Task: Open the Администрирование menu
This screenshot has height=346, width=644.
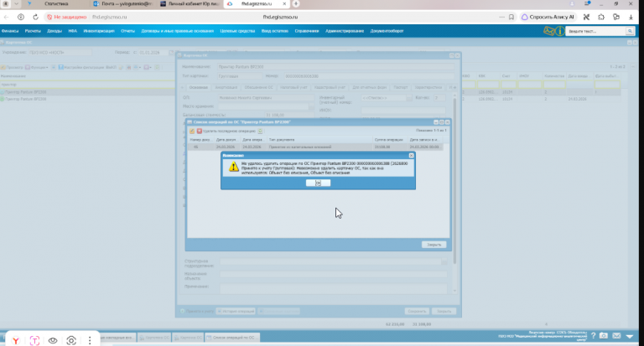Action: (x=345, y=31)
